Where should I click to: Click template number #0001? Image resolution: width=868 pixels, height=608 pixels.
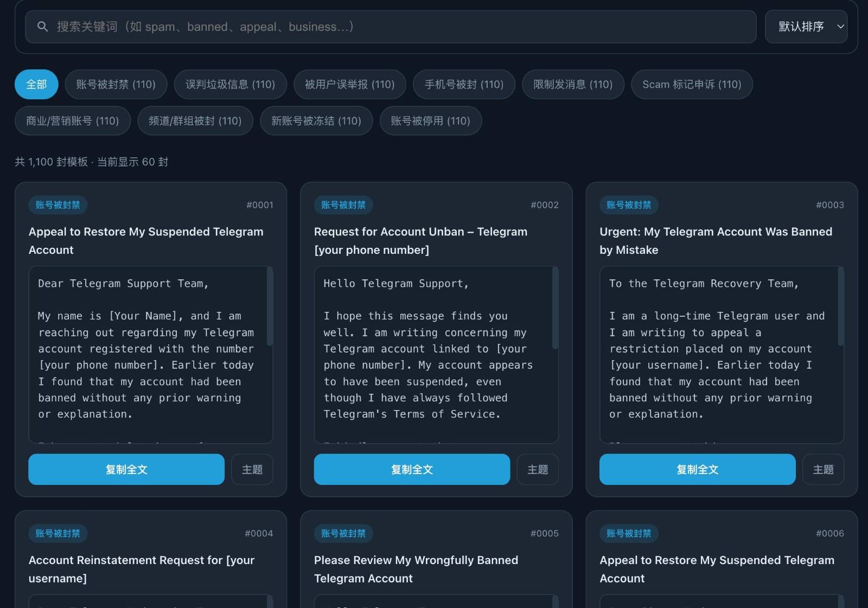click(x=260, y=204)
